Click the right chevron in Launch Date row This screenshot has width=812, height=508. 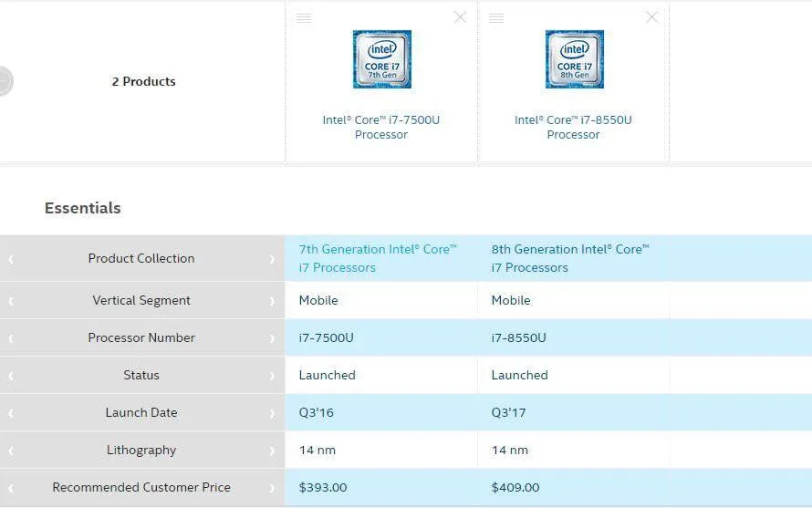tap(272, 413)
